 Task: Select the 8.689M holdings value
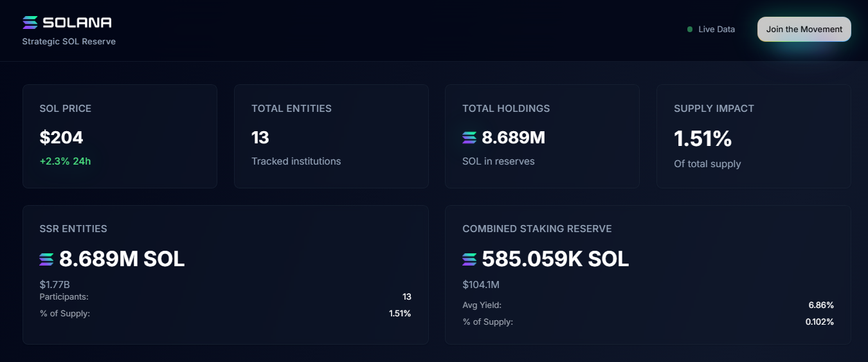(x=513, y=137)
